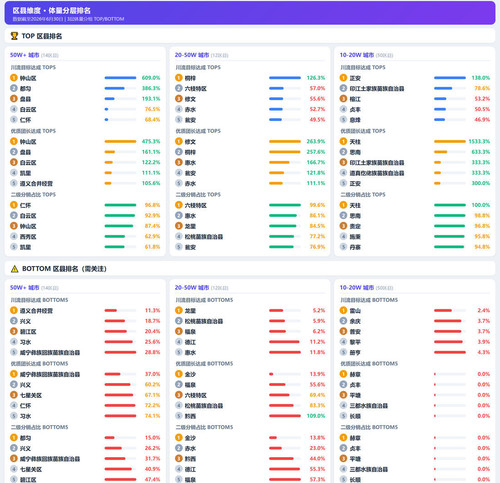The width and height of the screenshot is (500, 483).
Task: Click the rank 1 badge on the 37.0% row
Action: pyautogui.click(x=14, y=374)
